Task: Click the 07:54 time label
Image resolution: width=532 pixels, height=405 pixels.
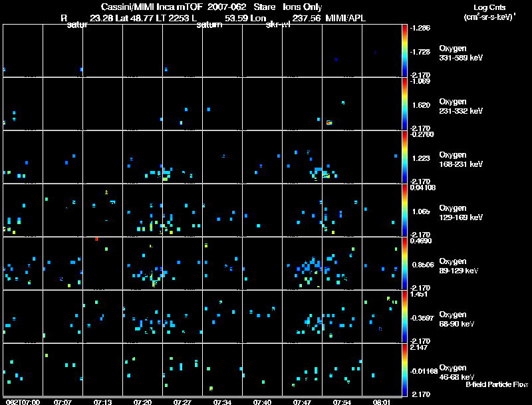Action: point(342,402)
